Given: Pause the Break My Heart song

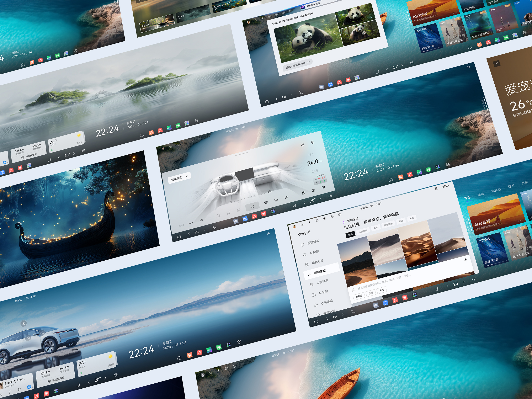Looking at the screenshot, I should [10, 392].
